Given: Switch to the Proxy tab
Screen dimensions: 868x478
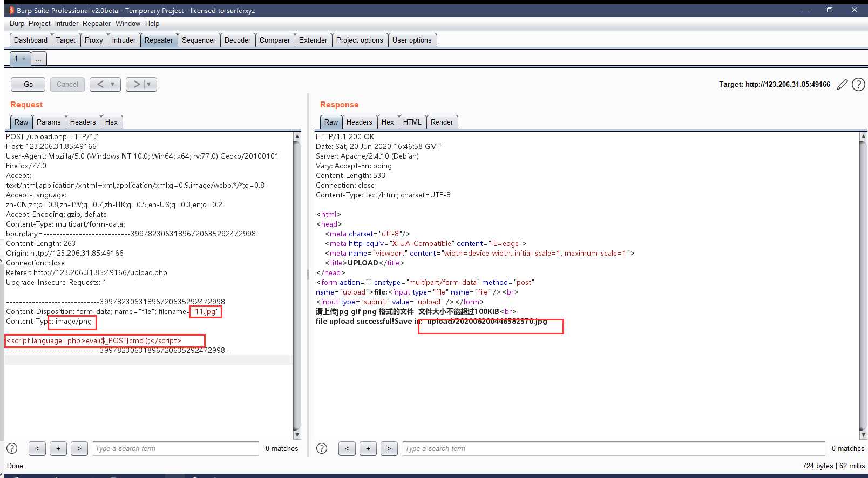Looking at the screenshot, I should [94, 40].
